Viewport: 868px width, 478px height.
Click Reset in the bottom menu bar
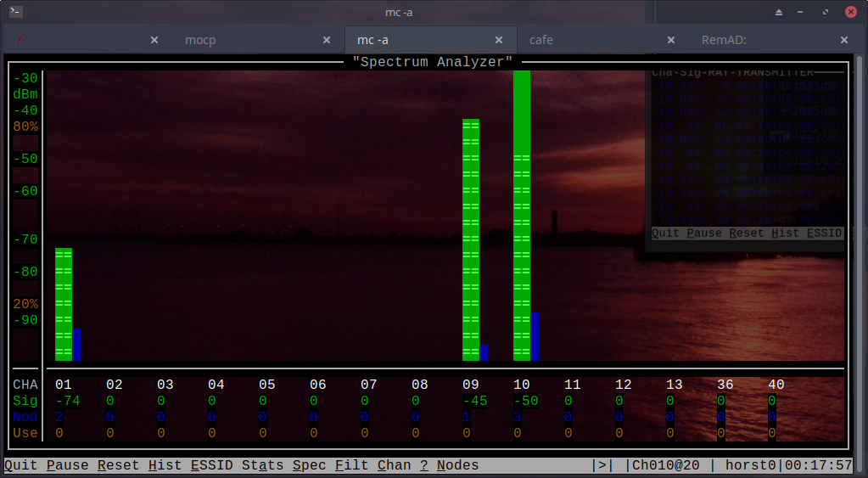click(x=118, y=465)
